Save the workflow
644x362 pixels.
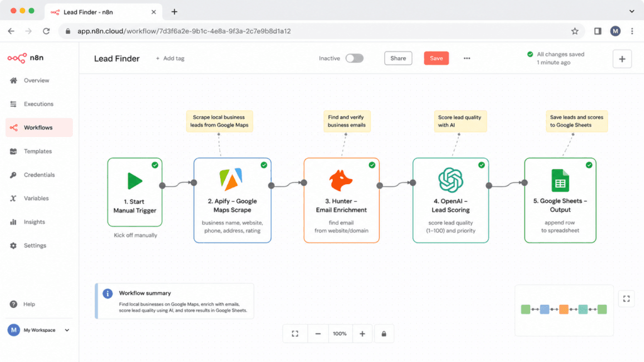tap(436, 58)
